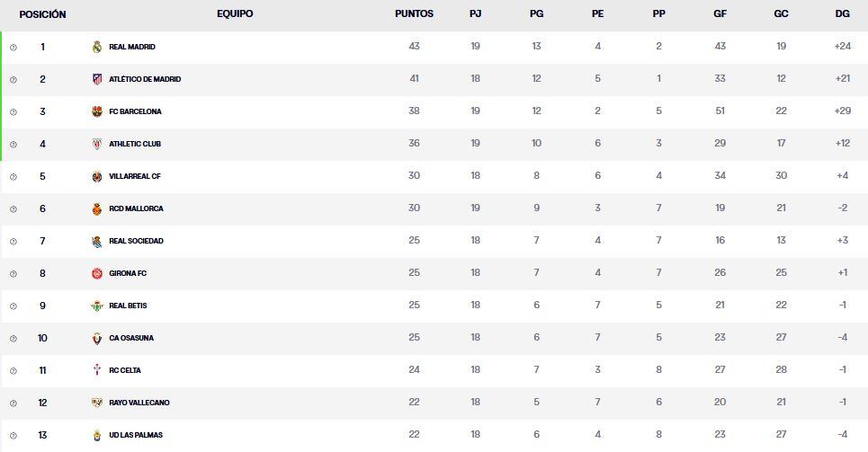Image resolution: width=868 pixels, height=452 pixels.
Task: Click the FC Barcelona crest icon
Action: click(97, 111)
